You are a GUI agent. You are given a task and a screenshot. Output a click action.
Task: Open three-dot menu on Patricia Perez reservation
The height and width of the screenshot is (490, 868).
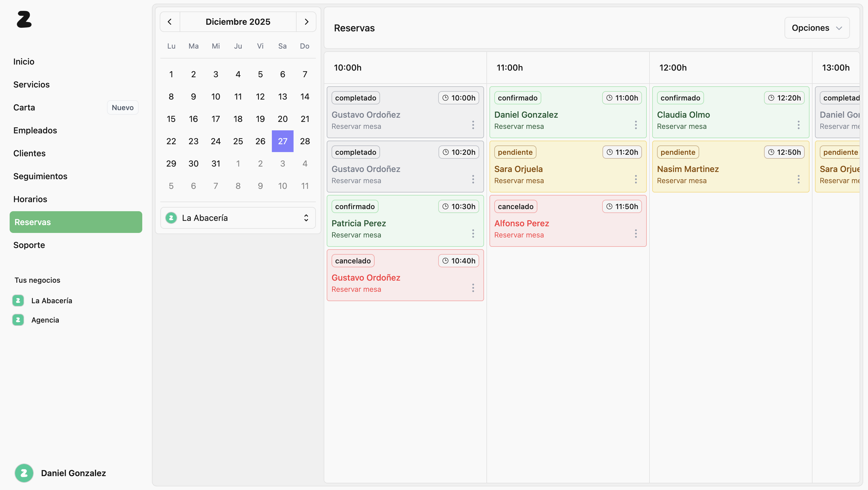[x=473, y=234]
